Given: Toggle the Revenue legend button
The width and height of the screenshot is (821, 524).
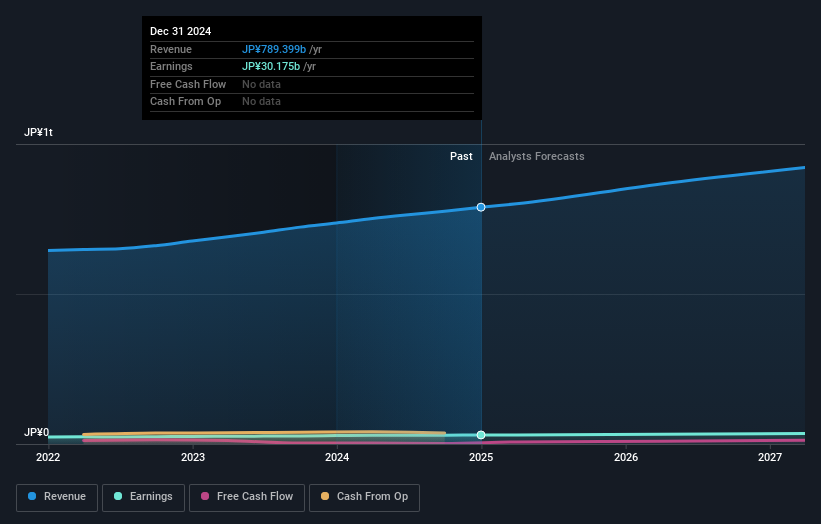Looking at the screenshot, I should pyautogui.click(x=57, y=497).
